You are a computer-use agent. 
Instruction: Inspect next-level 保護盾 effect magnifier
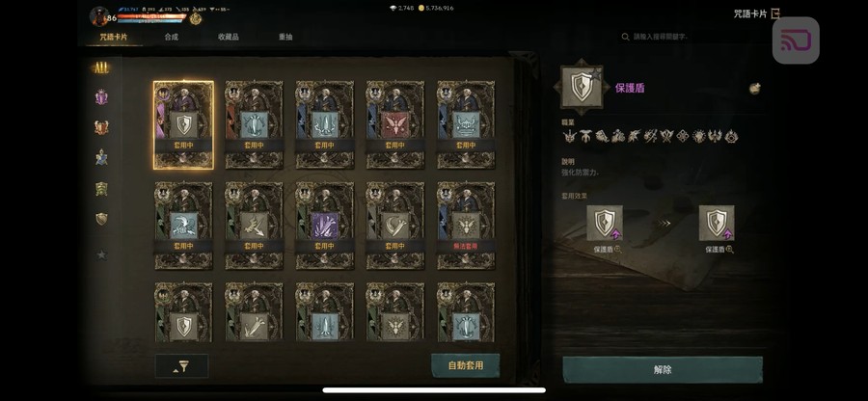pos(730,250)
